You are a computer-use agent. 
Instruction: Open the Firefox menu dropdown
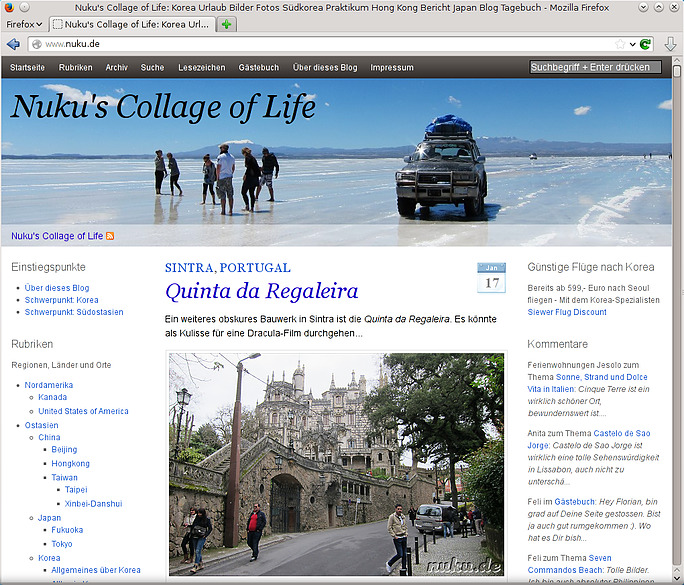click(24, 24)
